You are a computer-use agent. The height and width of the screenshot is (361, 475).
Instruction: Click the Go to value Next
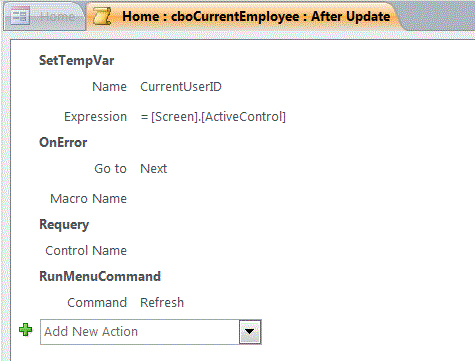153,169
